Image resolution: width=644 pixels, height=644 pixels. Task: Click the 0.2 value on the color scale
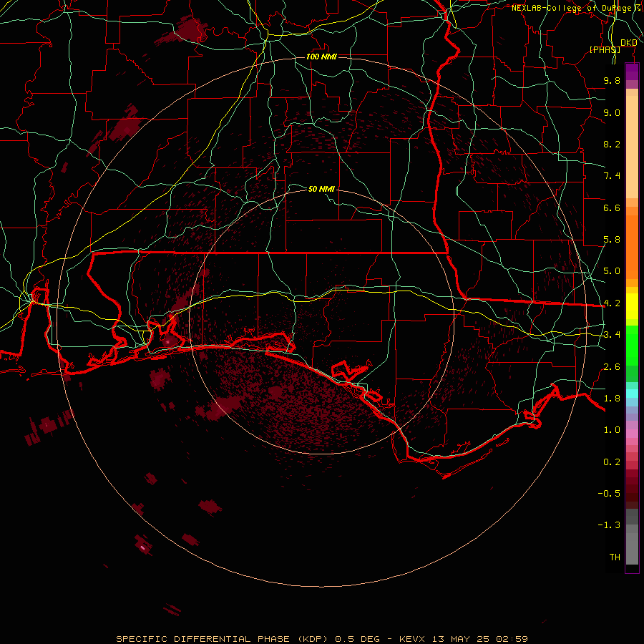(x=612, y=462)
